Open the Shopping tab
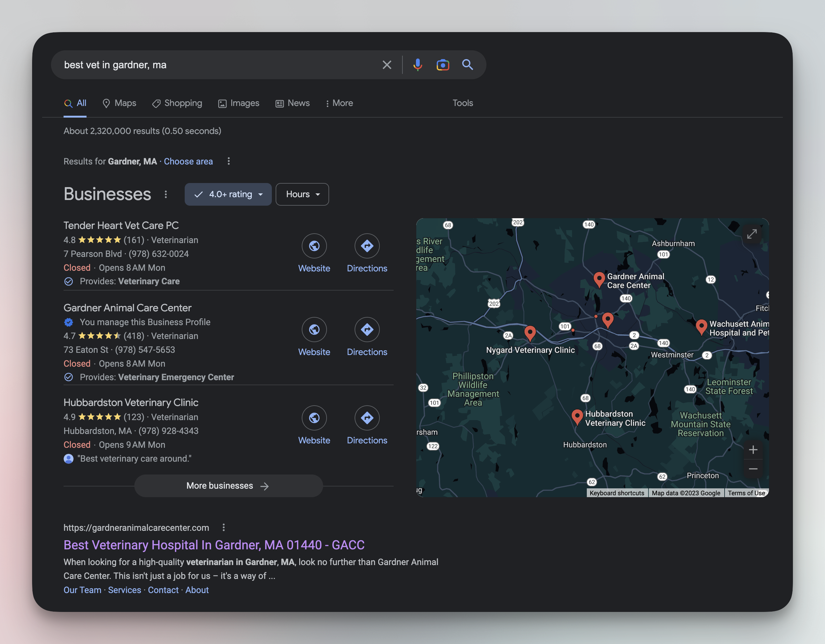The height and width of the screenshot is (644, 825). point(177,103)
